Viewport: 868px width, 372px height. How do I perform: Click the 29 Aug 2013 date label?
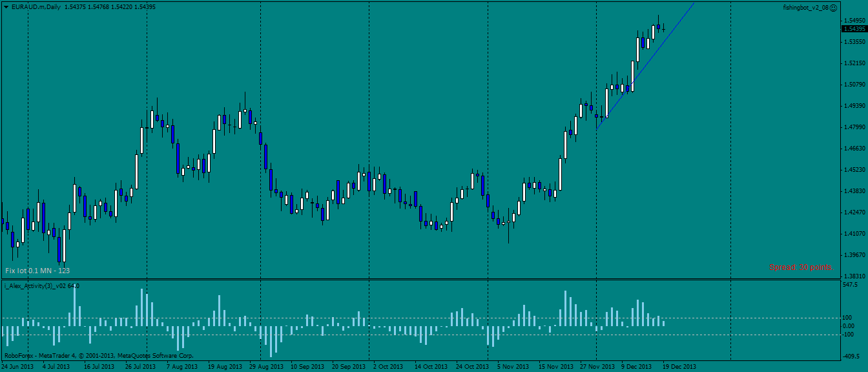(267, 367)
